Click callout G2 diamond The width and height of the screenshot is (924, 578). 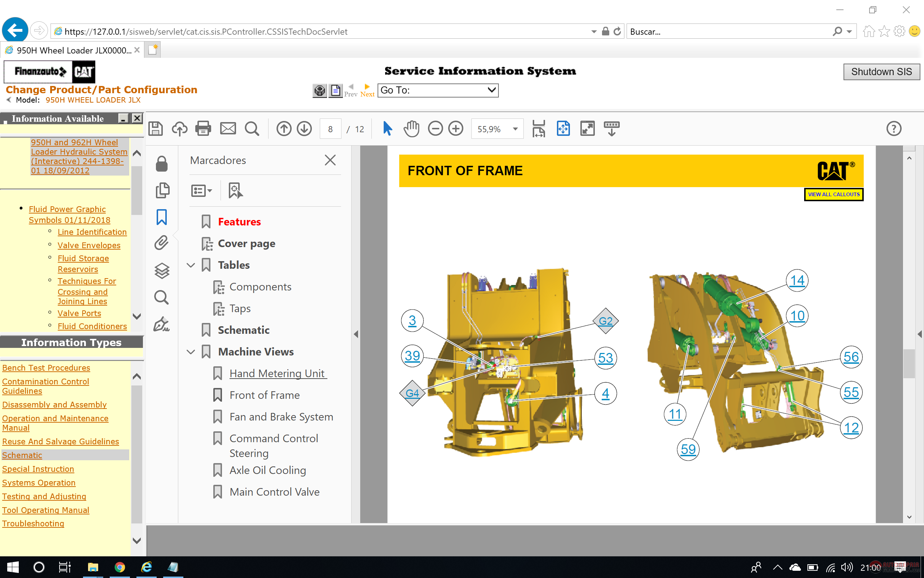(606, 321)
